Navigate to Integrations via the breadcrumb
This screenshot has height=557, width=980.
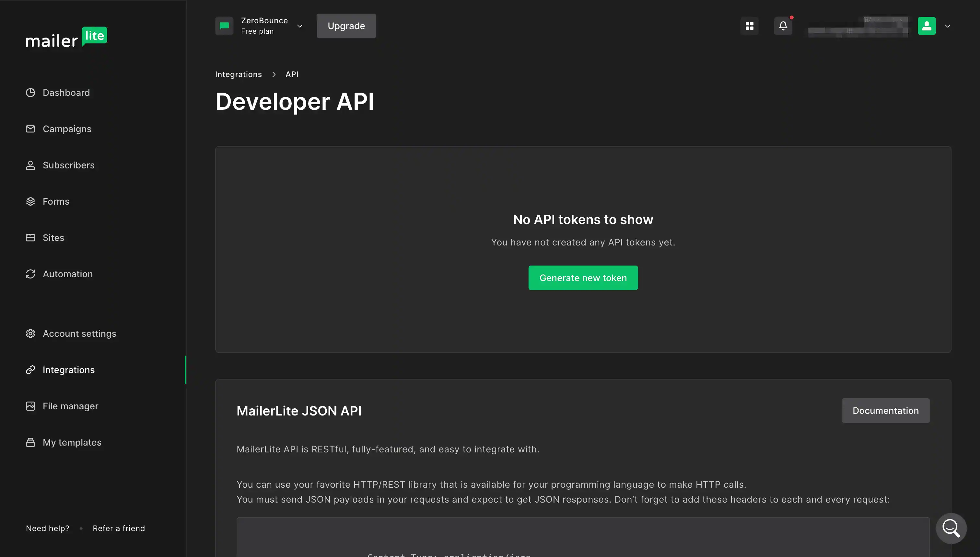239,74
